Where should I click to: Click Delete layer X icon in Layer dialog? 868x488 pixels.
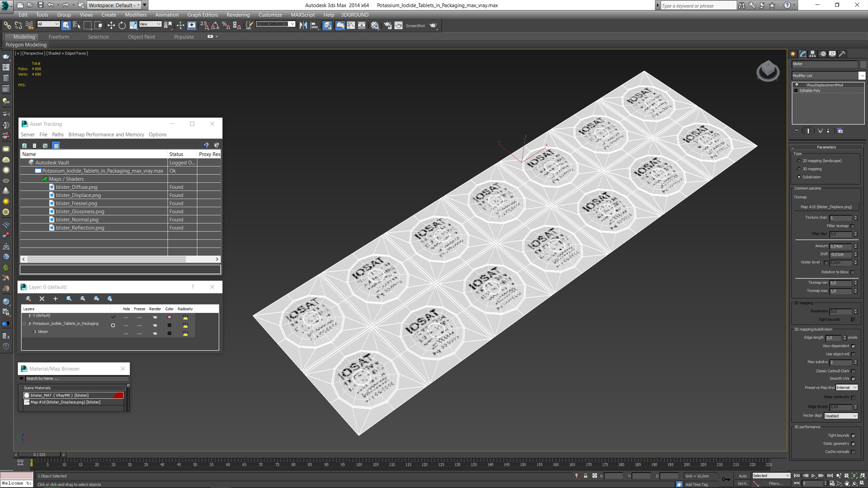(x=42, y=299)
